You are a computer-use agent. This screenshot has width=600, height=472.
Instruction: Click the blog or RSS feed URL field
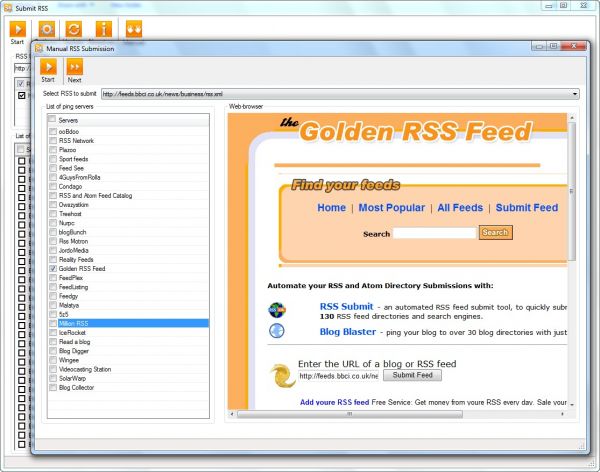(339, 376)
